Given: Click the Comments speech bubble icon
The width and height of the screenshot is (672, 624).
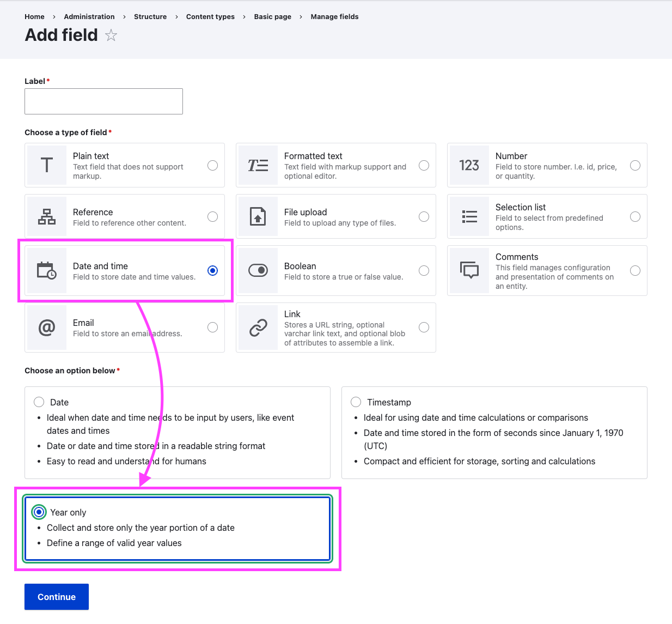Looking at the screenshot, I should [469, 270].
